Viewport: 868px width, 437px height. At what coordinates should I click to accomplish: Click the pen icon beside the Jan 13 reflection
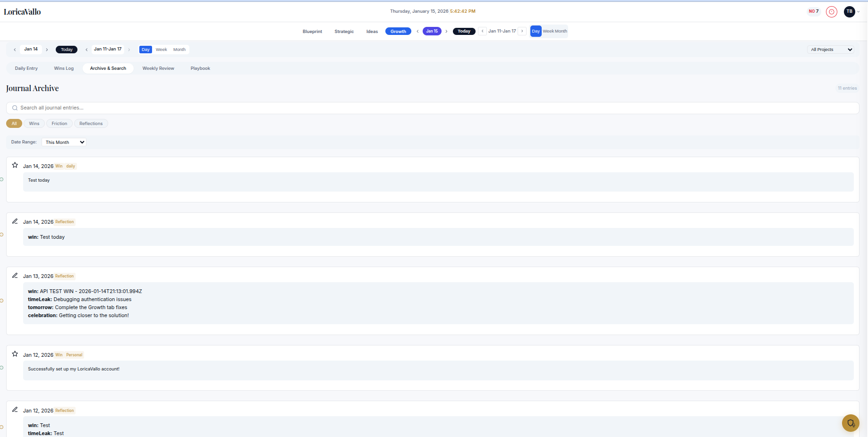click(15, 275)
